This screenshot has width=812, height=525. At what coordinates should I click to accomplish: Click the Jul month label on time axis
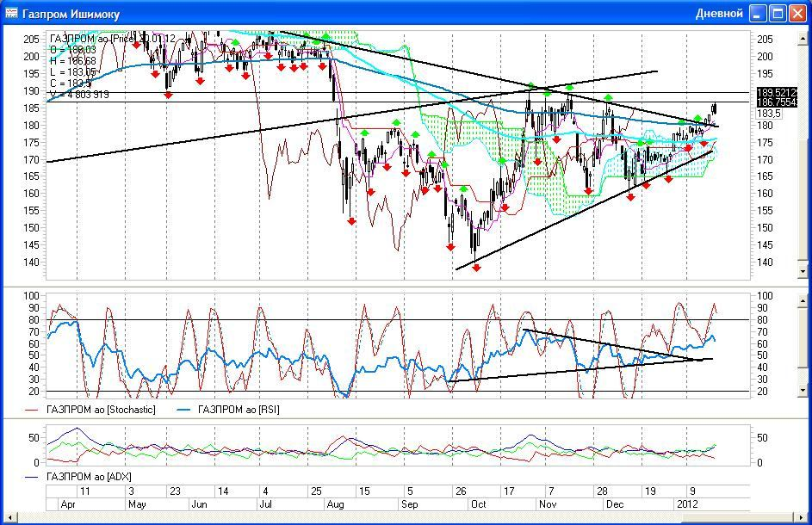[266, 504]
